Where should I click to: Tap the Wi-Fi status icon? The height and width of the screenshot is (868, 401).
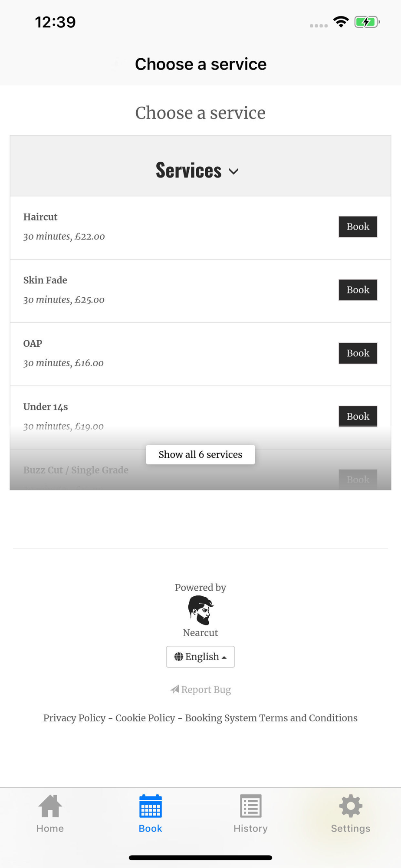click(341, 22)
